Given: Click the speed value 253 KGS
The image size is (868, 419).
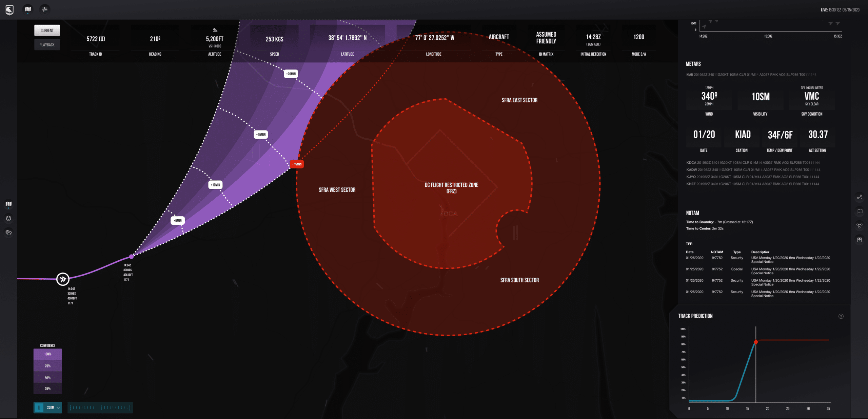Looking at the screenshot, I should (x=274, y=39).
